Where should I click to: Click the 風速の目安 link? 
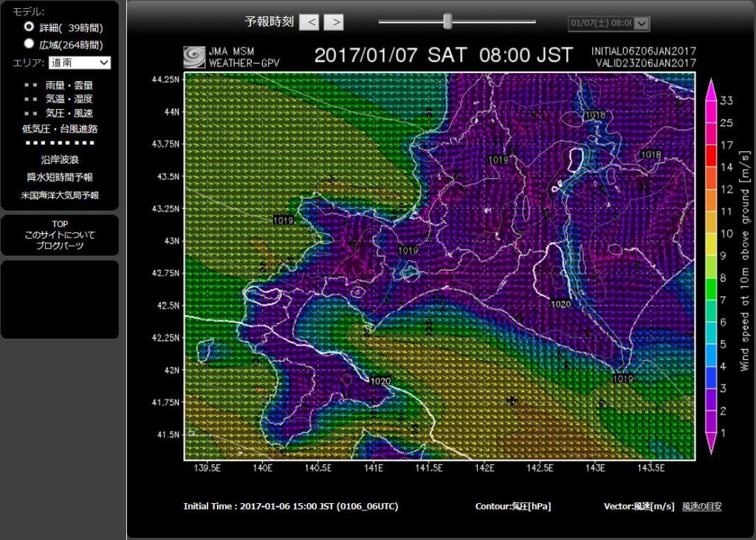tap(701, 506)
